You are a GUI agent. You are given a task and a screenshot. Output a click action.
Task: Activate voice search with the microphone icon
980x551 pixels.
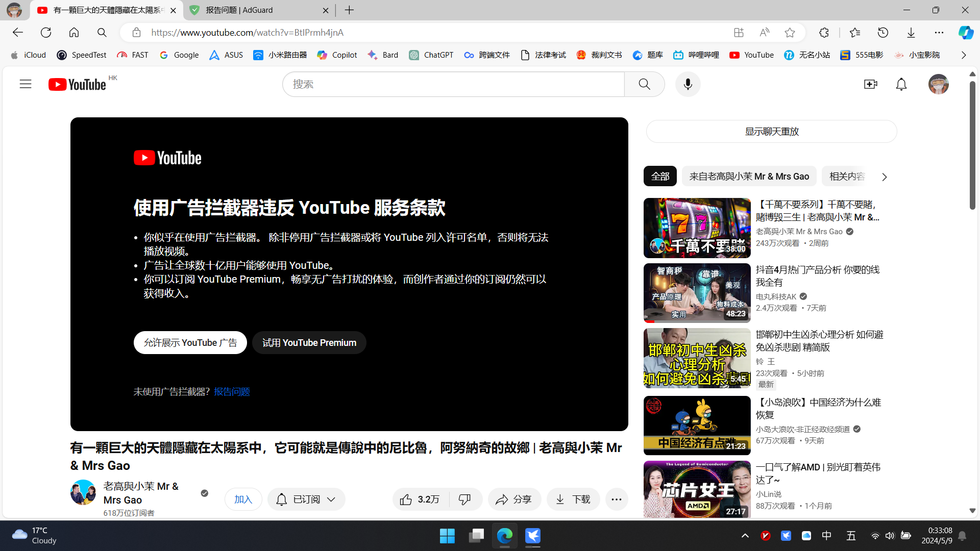click(x=688, y=84)
